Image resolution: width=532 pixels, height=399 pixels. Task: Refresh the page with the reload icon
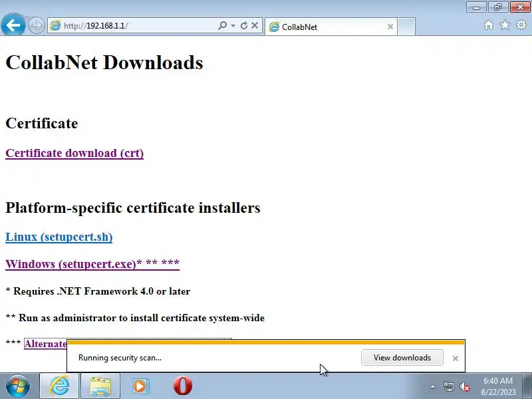(x=243, y=25)
